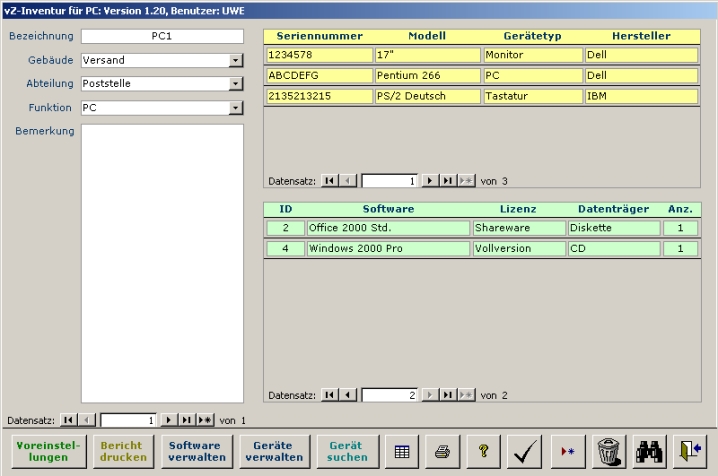Viewport: 718px width, 476px height.
Task: Open Software verwalten
Action: (195, 452)
